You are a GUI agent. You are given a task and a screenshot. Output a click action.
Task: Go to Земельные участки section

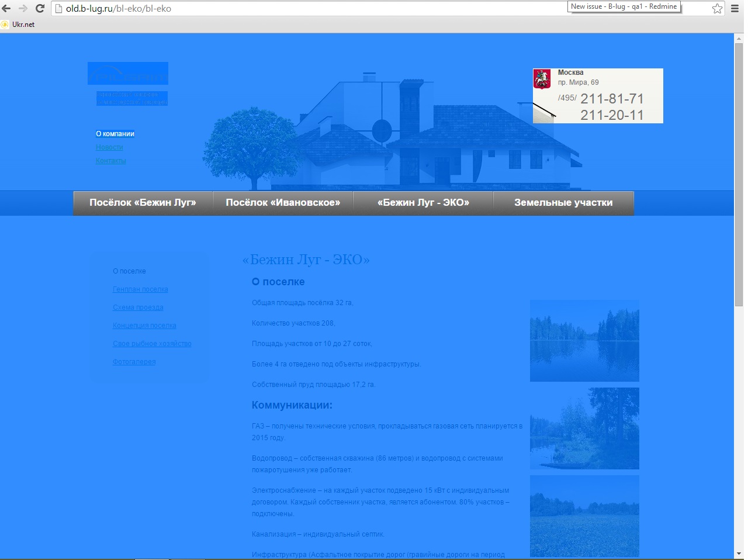tap(563, 203)
